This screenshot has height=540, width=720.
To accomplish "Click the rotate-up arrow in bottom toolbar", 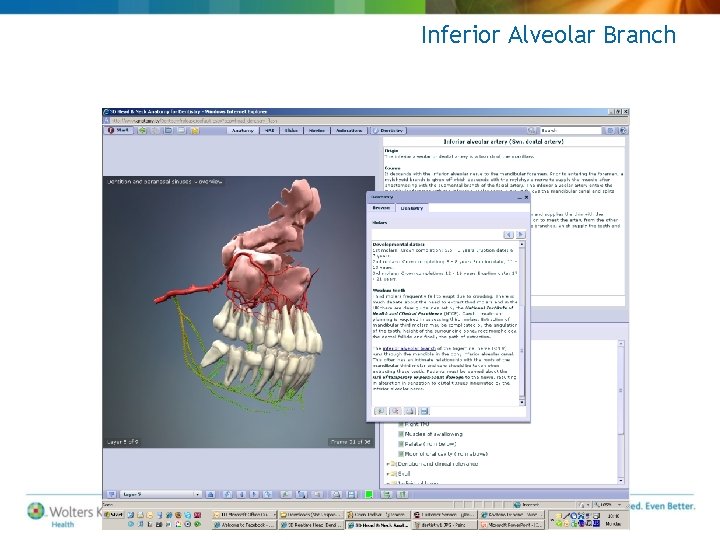I will [227, 495].
